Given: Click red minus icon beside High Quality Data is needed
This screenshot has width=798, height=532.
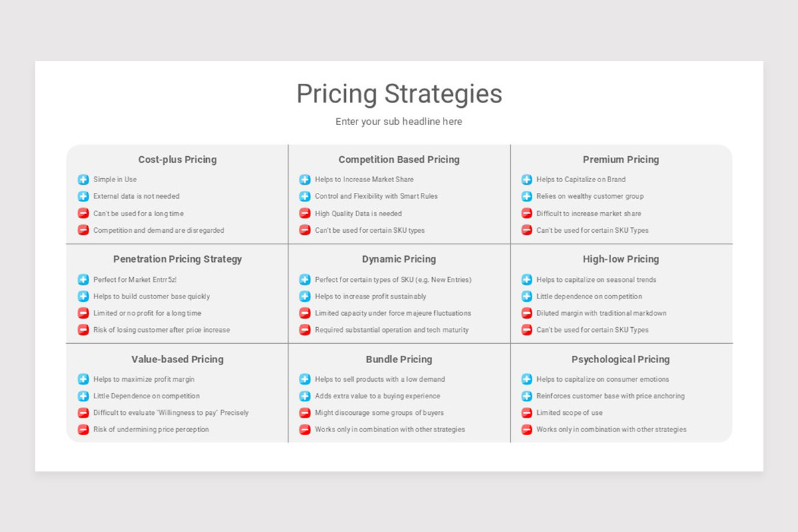Looking at the screenshot, I should [x=305, y=213].
